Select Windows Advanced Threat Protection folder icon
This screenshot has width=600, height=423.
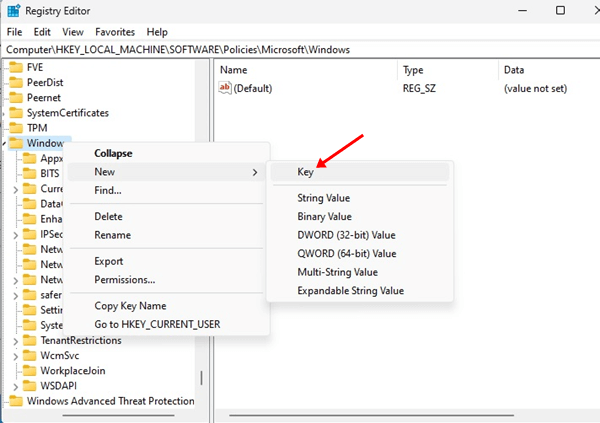[x=15, y=401]
